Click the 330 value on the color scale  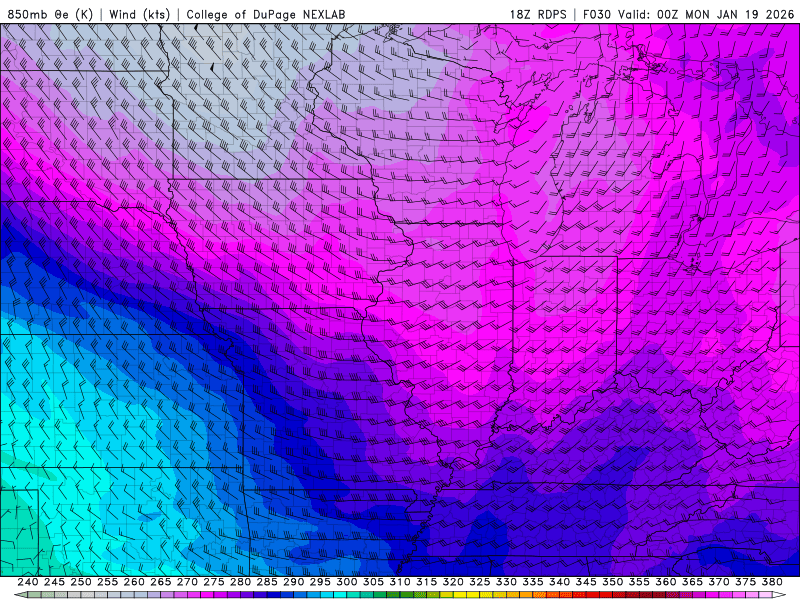[x=506, y=582]
